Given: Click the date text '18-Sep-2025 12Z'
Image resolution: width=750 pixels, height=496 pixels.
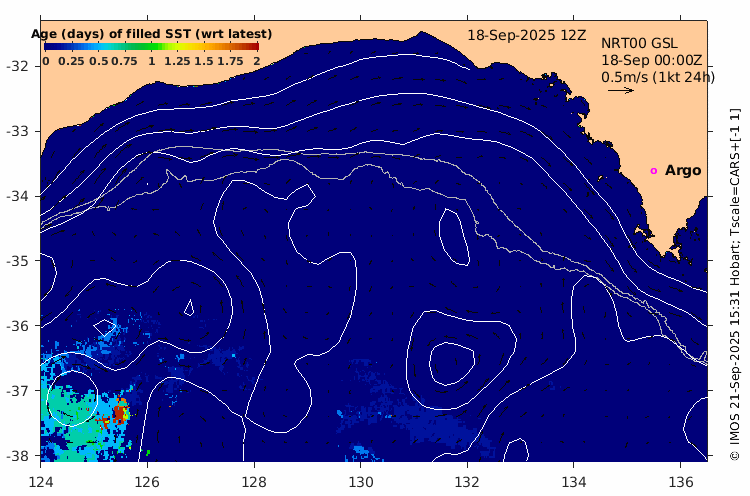Looking at the screenshot, I should 526,35.
